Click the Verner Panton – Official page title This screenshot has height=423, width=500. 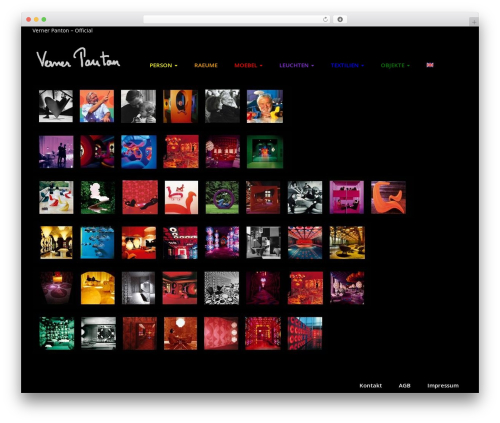pos(62,30)
